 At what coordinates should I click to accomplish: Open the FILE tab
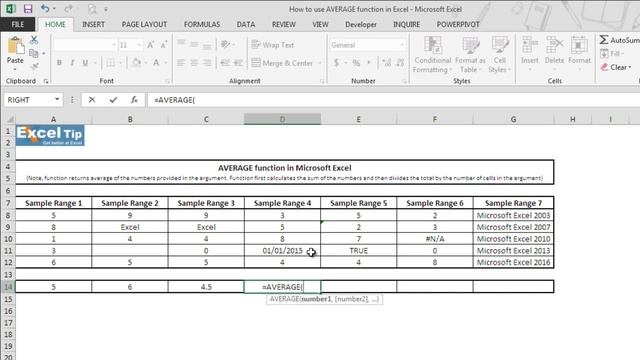point(18,24)
